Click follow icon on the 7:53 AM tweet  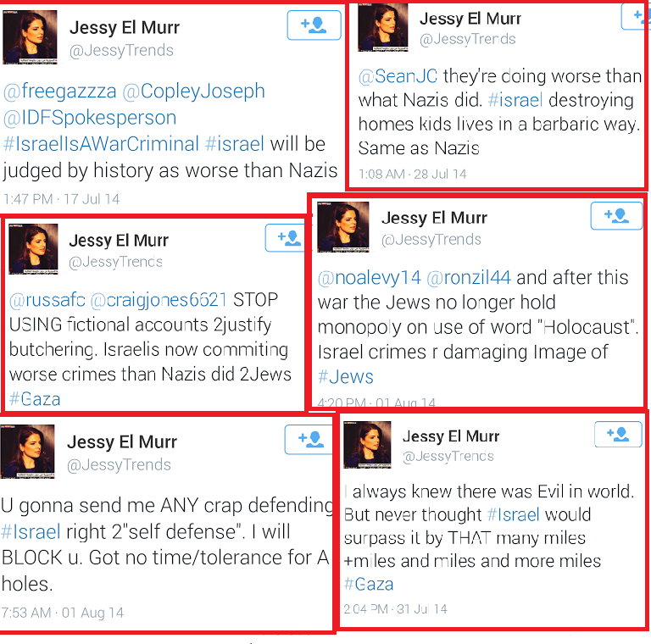(x=309, y=439)
